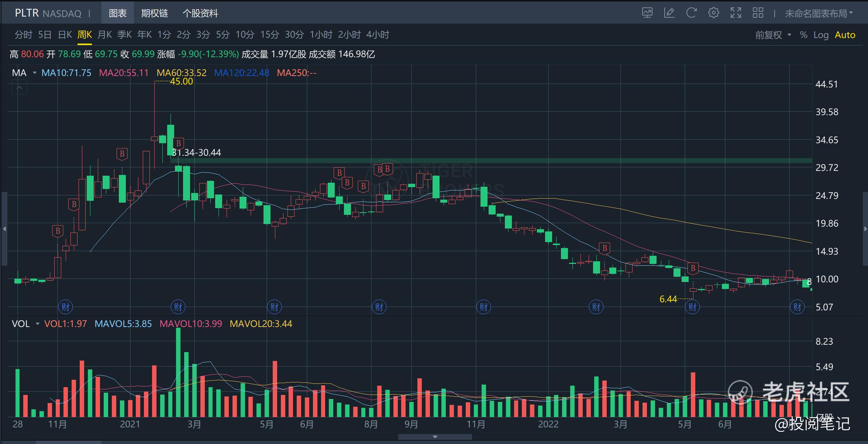This screenshot has height=444, width=868.
Task: Open the MA indicator dropdown
Action: [35, 73]
